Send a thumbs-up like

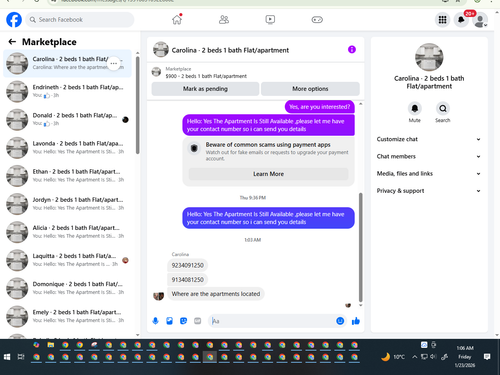tap(356, 321)
